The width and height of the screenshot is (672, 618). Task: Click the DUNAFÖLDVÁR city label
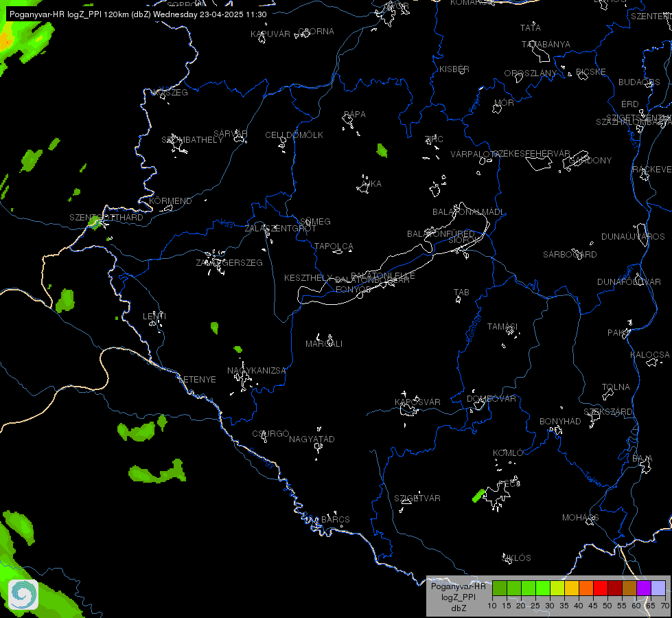click(x=629, y=282)
